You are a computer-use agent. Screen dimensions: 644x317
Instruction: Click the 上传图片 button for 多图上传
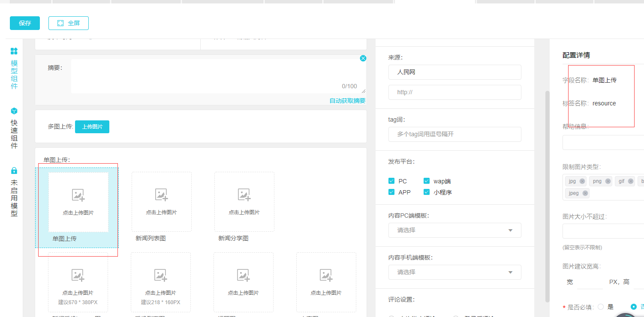(92, 127)
